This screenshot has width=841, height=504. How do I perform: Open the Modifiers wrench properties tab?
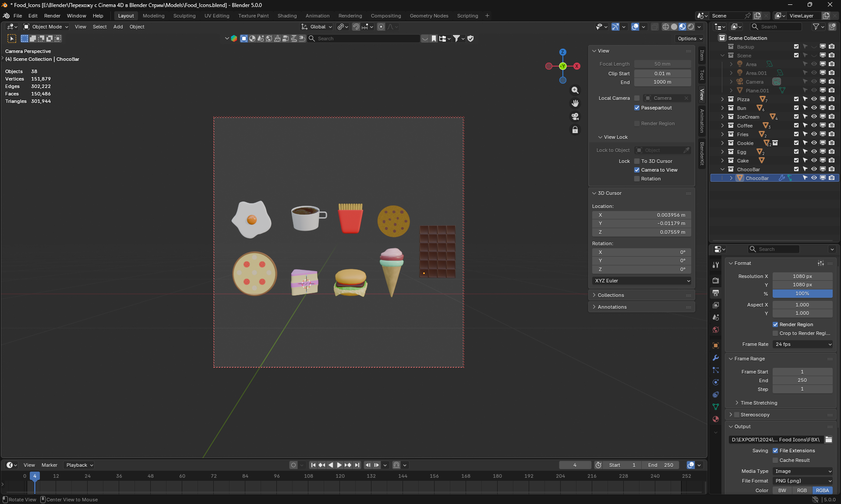(x=716, y=358)
